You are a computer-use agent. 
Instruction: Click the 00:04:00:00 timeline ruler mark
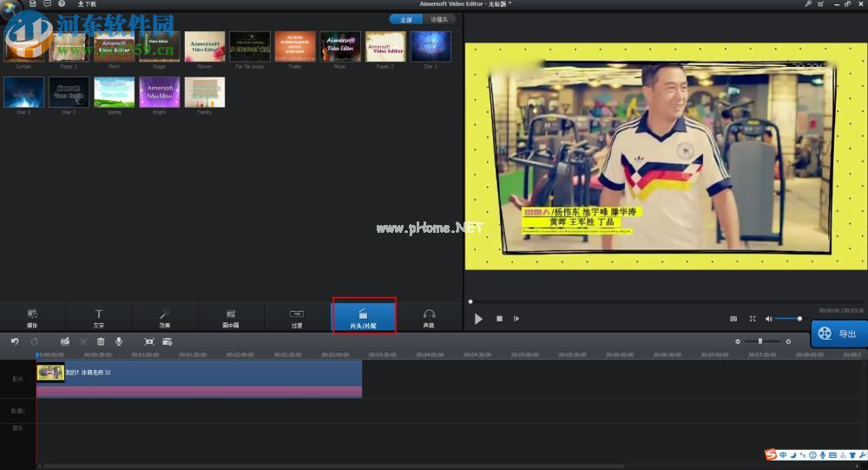click(431, 354)
